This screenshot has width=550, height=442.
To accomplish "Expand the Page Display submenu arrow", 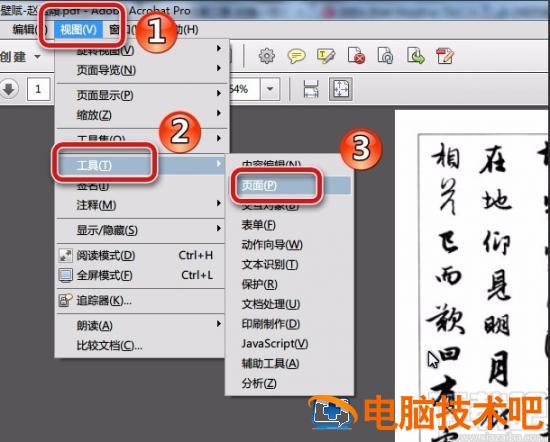I will pyautogui.click(x=219, y=93).
